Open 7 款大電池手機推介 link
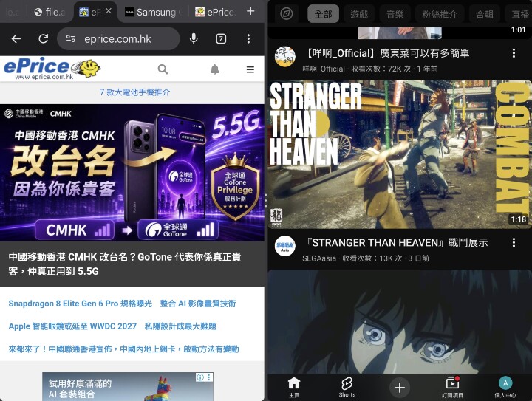 click(134, 92)
